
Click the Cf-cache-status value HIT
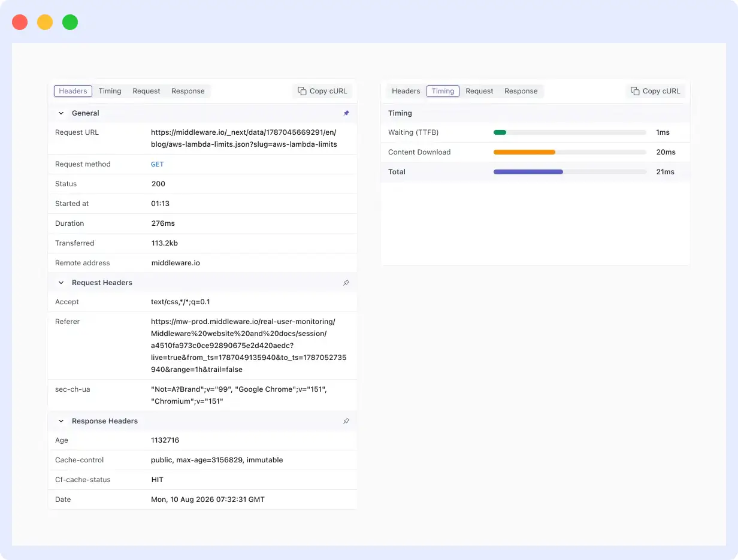point(157,480)
